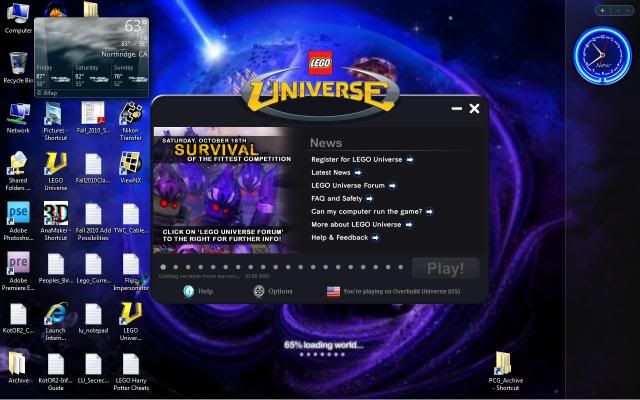Click the Saturday forecast in weather gadget
This screenshot has height=400, width=640.
pyautogui.click(x=91, y=76)
